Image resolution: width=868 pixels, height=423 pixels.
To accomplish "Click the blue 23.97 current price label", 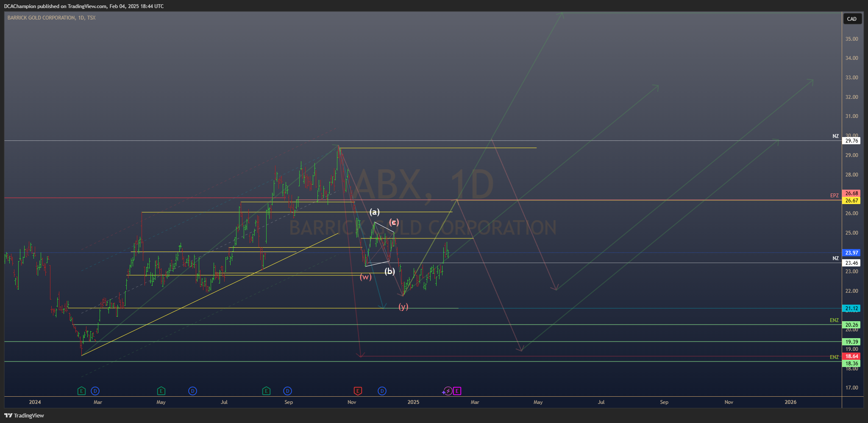I will [x=851, y=253].
